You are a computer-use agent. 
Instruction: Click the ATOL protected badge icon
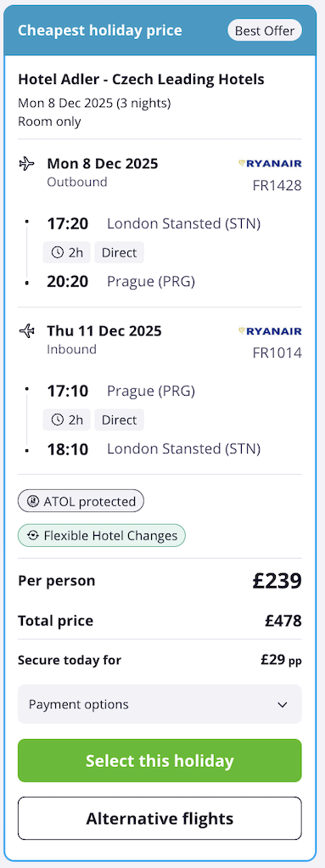(x=33, y=502)
